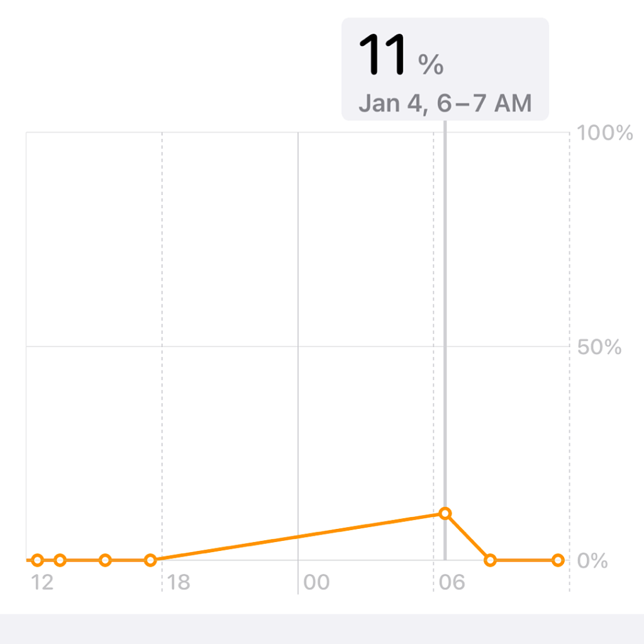Click the gray bar below the chart
The height and width of the screenshot is (644, 644).
coord(322,628)
